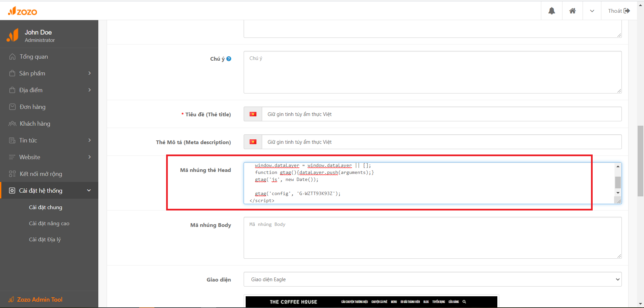Viewport: 644px width, 308px height.
Task: Click the Sản phẩm bag icon
Action: pyautogui.click(x=12, y=73)
